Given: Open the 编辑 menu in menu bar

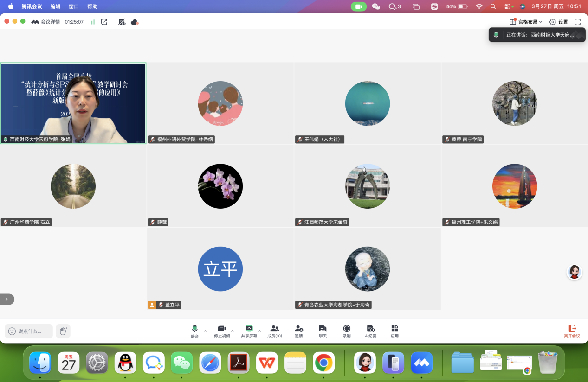Looking at the screenshot, I should point(55,6).
